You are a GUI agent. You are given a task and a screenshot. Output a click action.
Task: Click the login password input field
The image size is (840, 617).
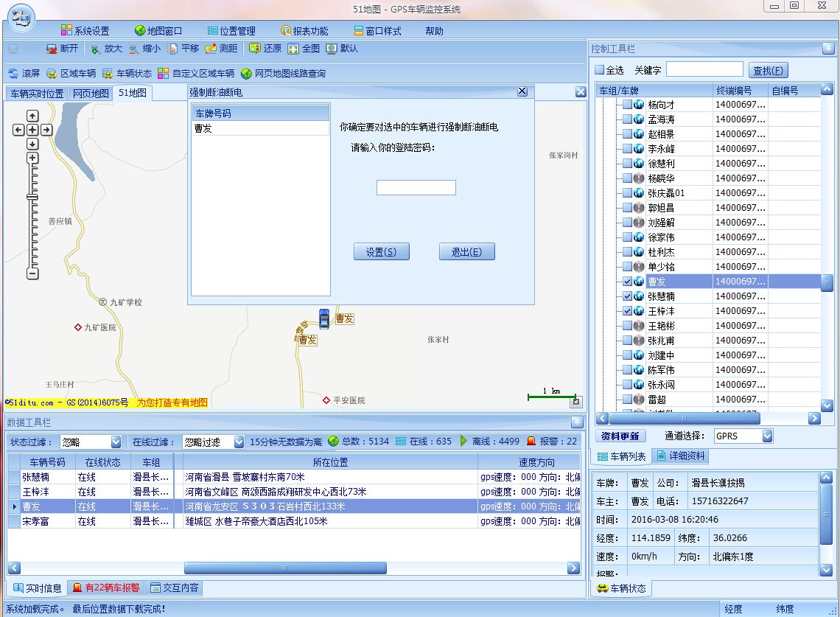416,188
